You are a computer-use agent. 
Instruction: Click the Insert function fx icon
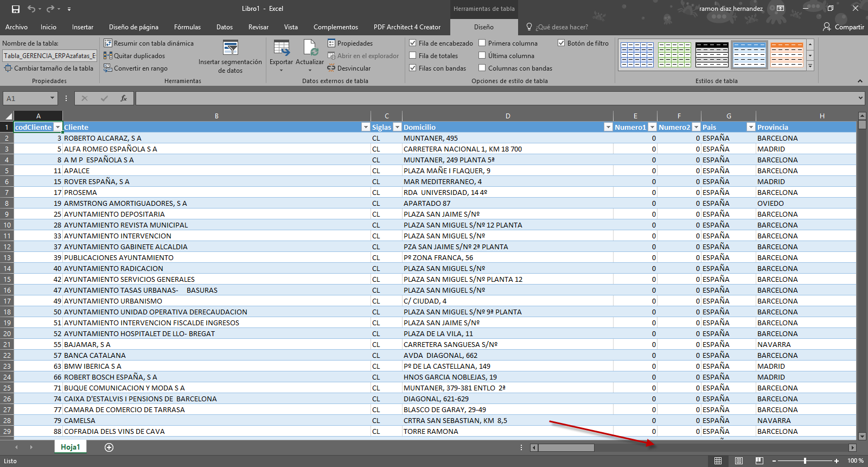click(x=124, y=98)
